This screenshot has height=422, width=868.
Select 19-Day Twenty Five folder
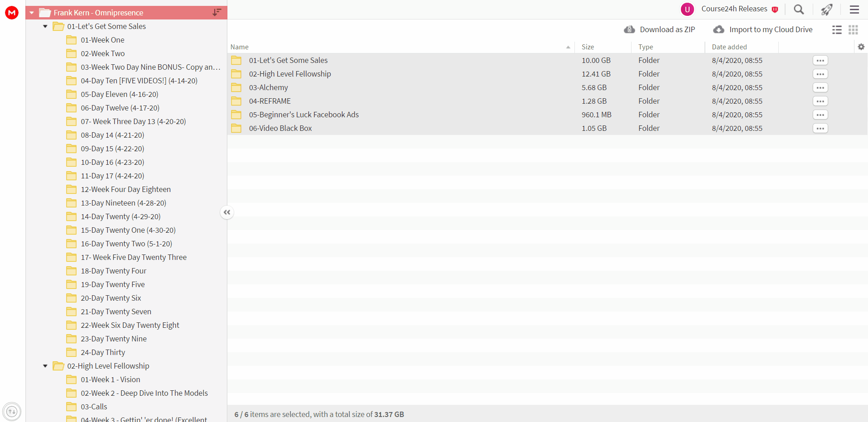pos(113,284)
